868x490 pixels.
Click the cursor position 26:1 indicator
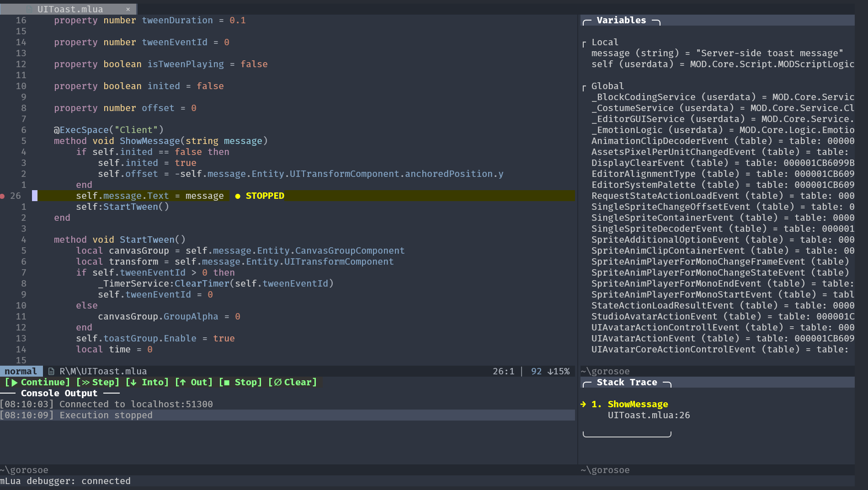point(503,371)
